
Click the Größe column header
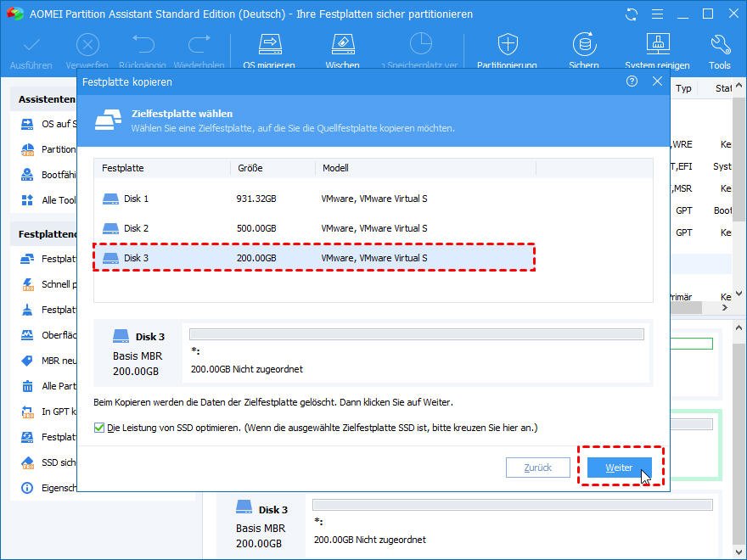(x=272, y=168)
